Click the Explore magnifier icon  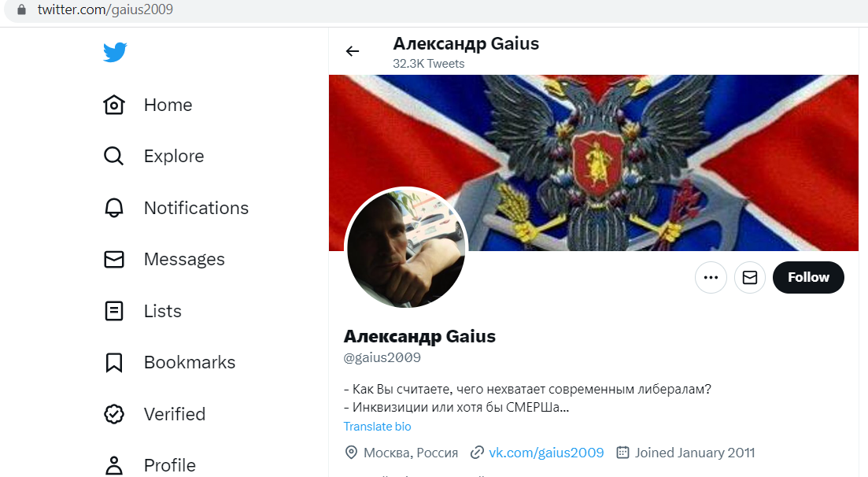(114, 156)
